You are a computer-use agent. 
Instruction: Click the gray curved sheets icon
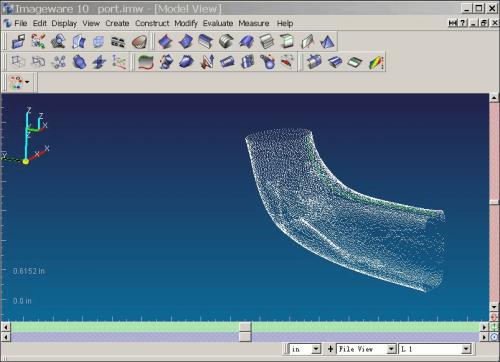pyautogui.click(x=226, y=42)
